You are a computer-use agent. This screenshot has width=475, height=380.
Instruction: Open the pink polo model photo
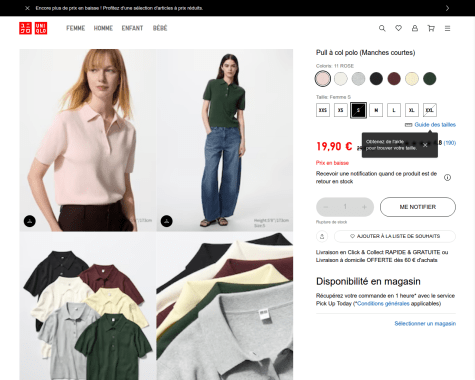(87, 140)
